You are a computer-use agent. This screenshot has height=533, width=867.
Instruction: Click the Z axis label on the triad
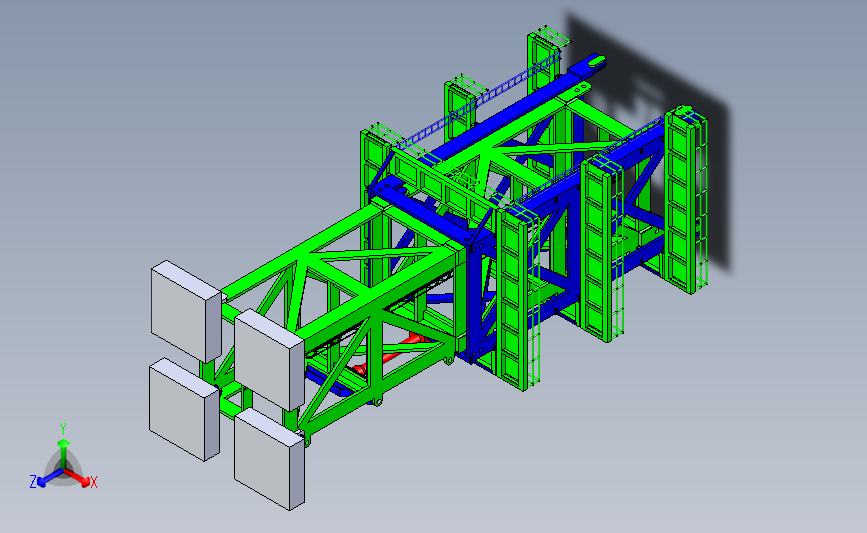pyautogui.click(x=33, y=482)
